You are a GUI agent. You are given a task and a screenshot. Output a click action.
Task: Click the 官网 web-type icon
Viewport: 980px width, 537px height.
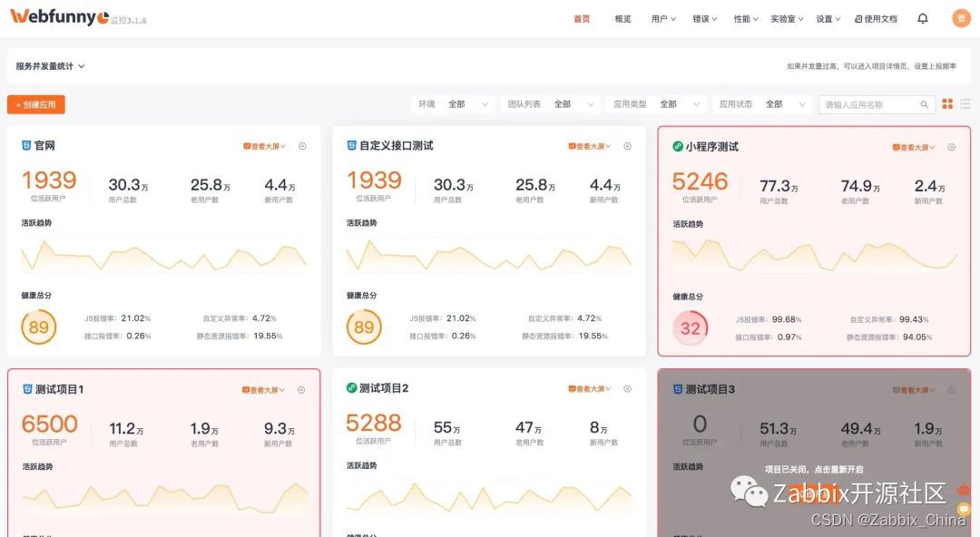click(x=26, y=146)
